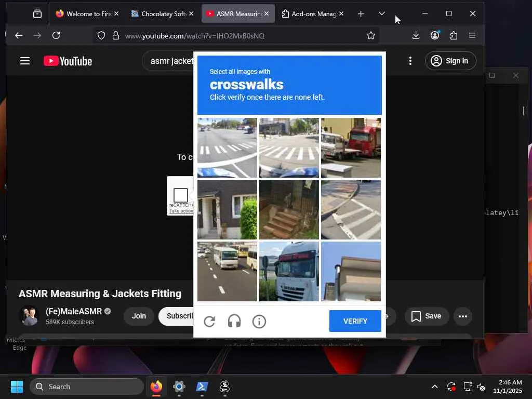Tick the reCAPTCHA checkbox
Screen dimensions: 532x399
[x=180, y=195]
